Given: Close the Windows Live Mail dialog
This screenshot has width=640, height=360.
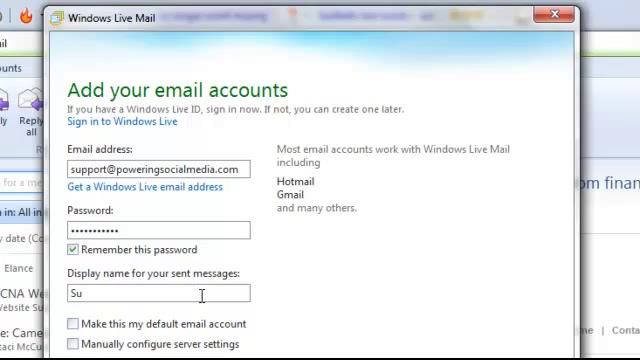Looking at the screenshot, I should 554,15.
